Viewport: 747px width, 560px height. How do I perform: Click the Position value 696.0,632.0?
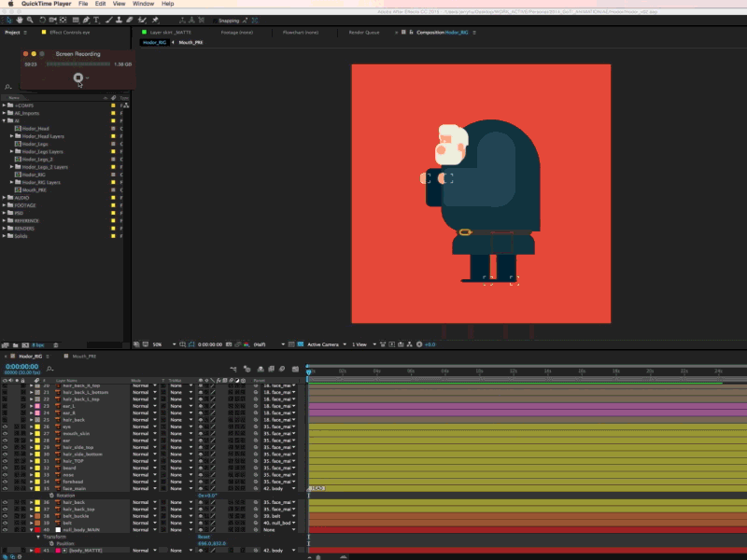212,543
